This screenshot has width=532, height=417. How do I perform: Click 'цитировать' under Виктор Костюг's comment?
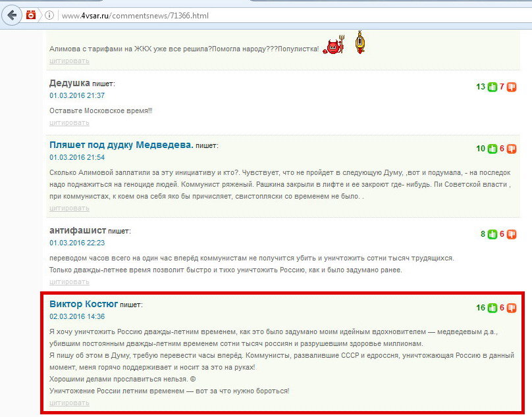(69, 403)
